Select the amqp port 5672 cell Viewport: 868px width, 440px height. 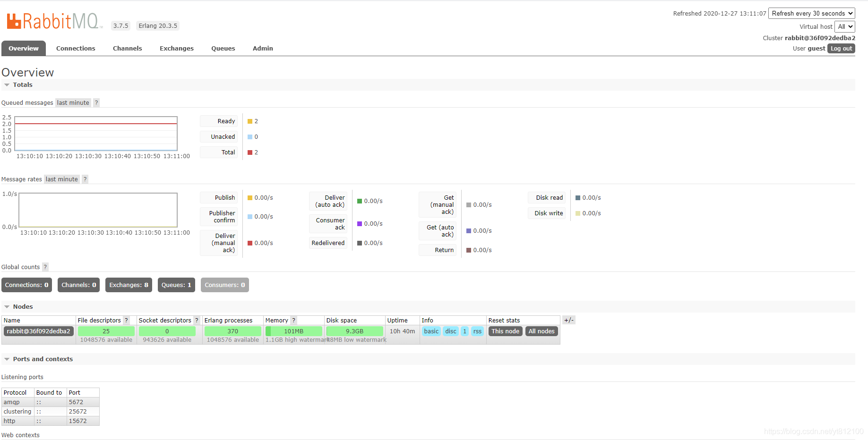click(x=83, y=402)
